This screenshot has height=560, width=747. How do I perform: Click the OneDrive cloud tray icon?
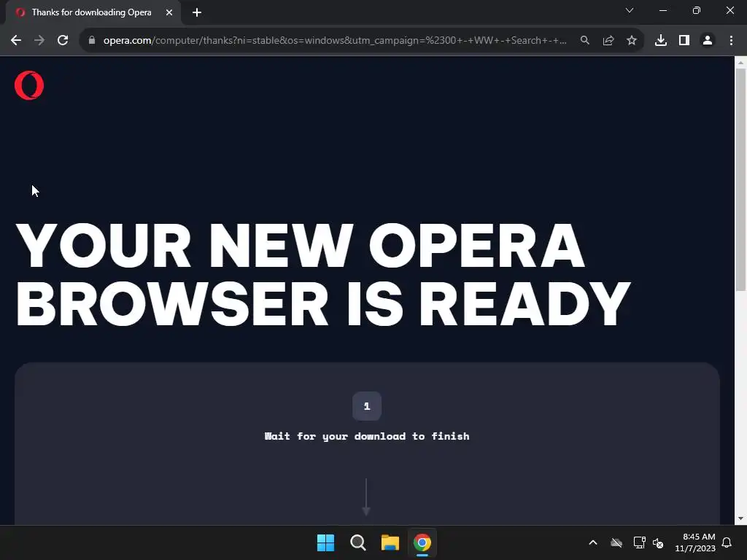point(616,542)
